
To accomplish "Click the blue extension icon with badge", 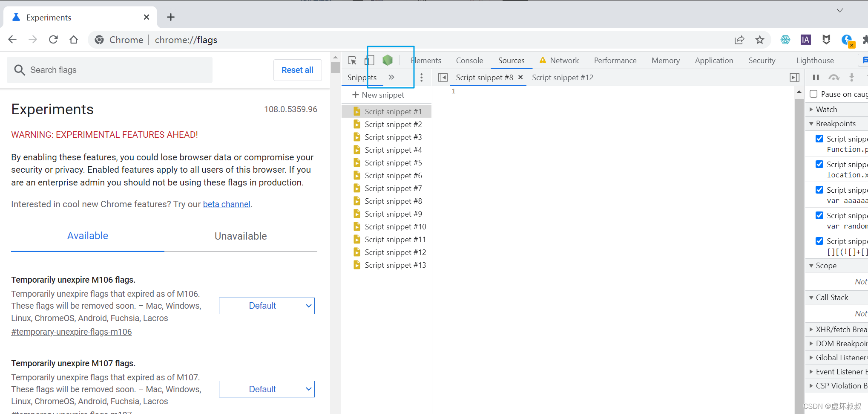I will (x=847, y=40).
